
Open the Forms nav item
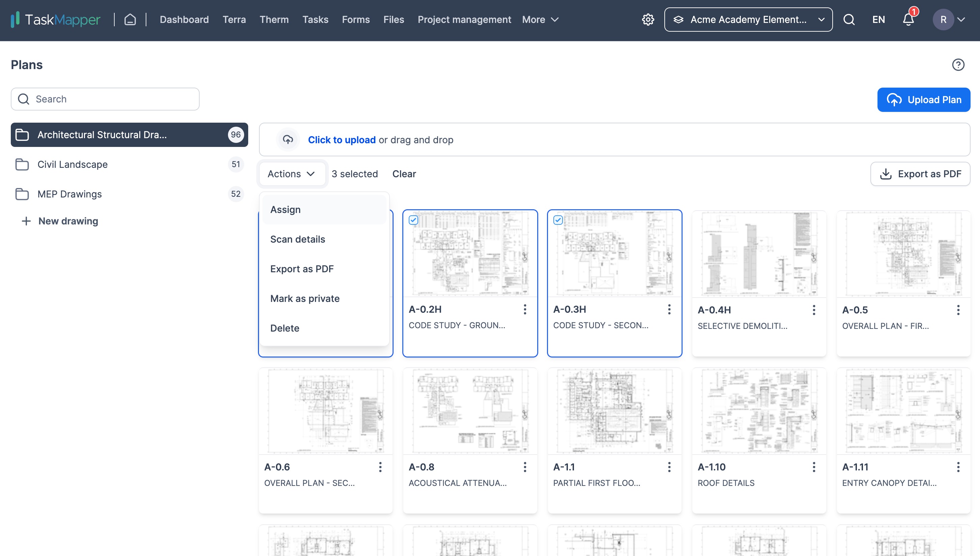click(x=356, y=20)
